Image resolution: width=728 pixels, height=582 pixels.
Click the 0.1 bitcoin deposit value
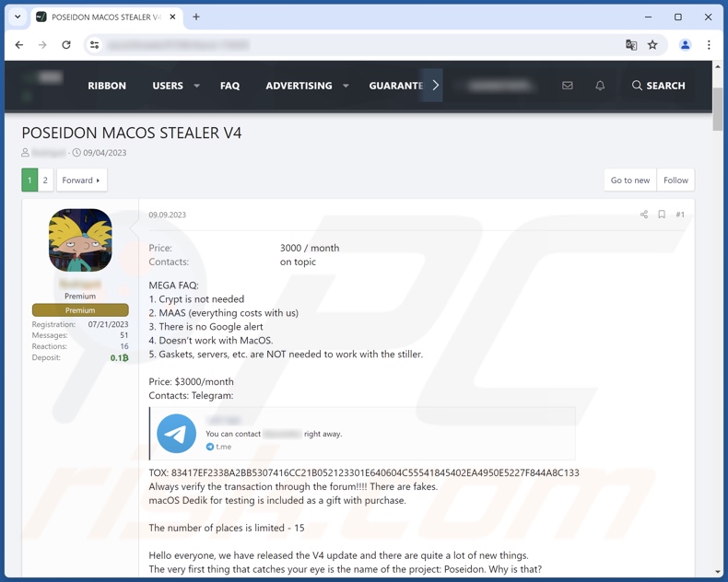pos(119,358)
